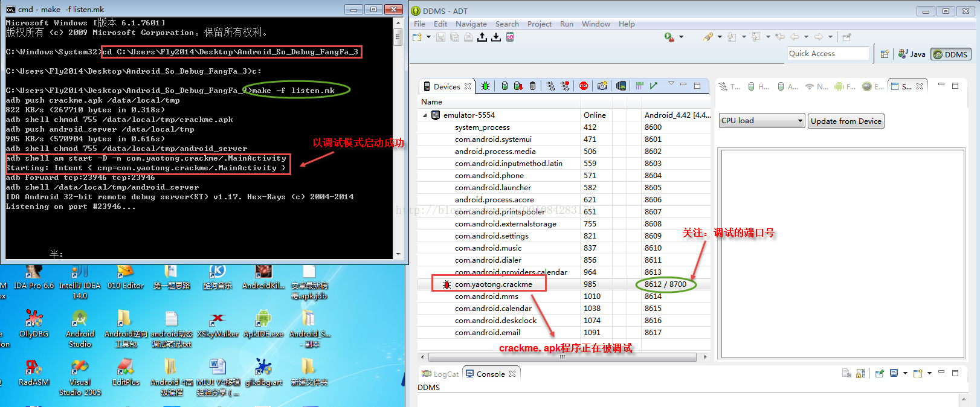Click Scroll Lock icon in Console toolbar
The height and width of the screenshot is (407, 980).
pyautogui.click(x=861, y=373)
